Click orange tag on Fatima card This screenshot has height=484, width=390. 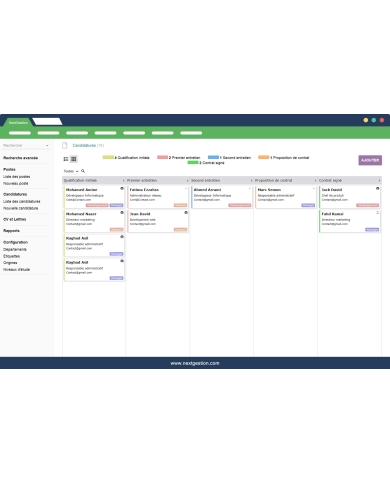point(181,205)
